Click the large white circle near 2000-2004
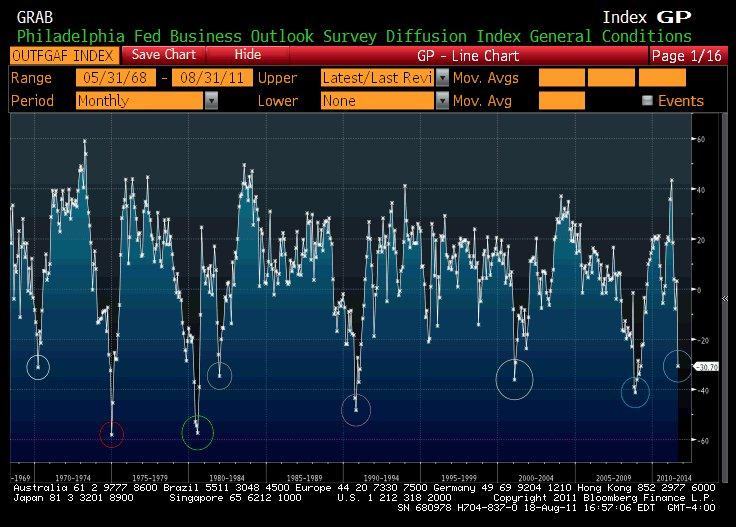The image size is (736, 527). pos(514,379)
